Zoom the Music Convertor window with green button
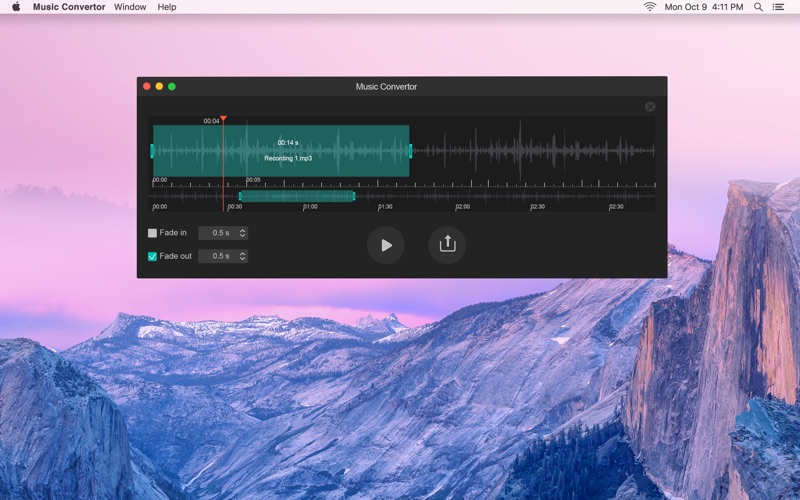The height and width of the screenshot is (500, 800). coord(172,86)
